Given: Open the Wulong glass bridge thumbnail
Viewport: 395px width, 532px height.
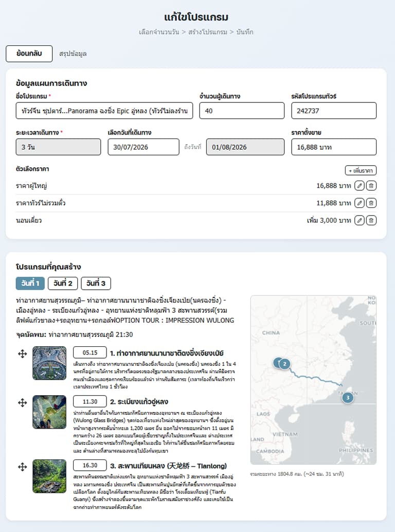Looking at the screenshot, I should 49,412.
